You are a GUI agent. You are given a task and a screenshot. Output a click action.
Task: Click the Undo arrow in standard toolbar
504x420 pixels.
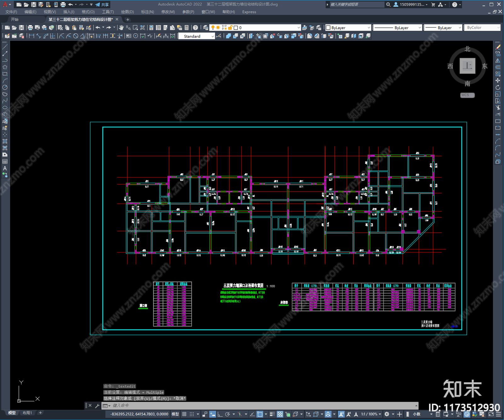[x=98, y=28]
